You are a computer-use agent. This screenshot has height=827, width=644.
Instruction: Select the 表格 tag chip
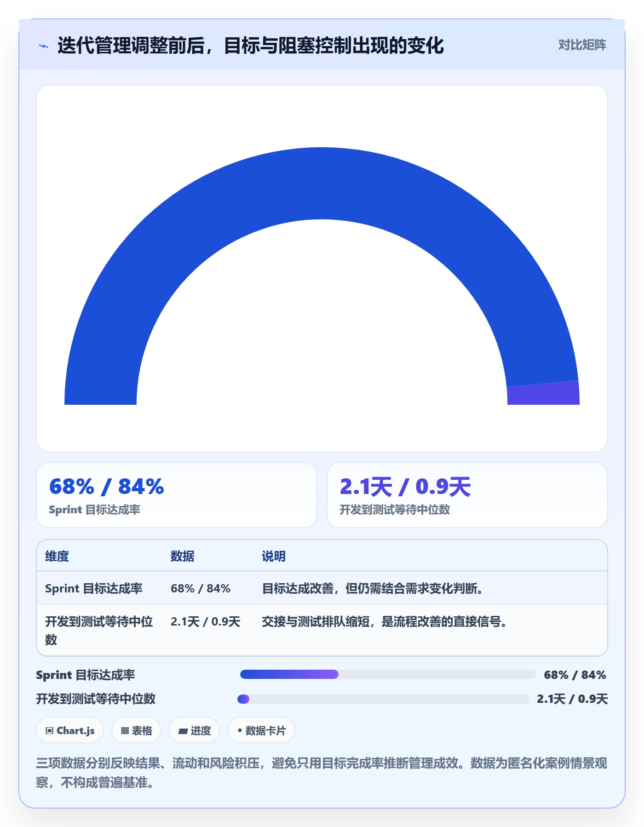(136, 730)
